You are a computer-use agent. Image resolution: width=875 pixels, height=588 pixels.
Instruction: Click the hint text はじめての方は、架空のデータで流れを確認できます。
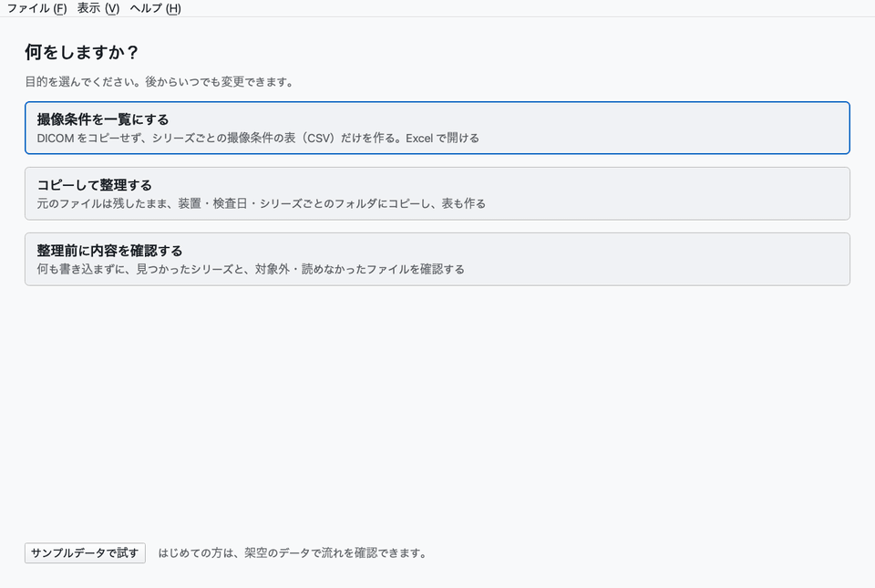(x=293, y=552)
